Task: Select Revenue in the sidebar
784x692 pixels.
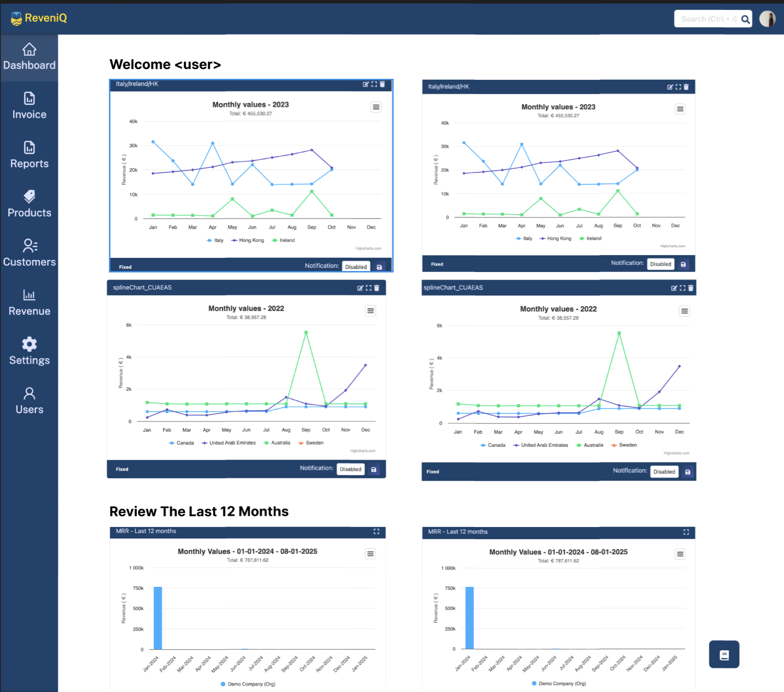Action: pyautogui.click(x=29, y=303)
